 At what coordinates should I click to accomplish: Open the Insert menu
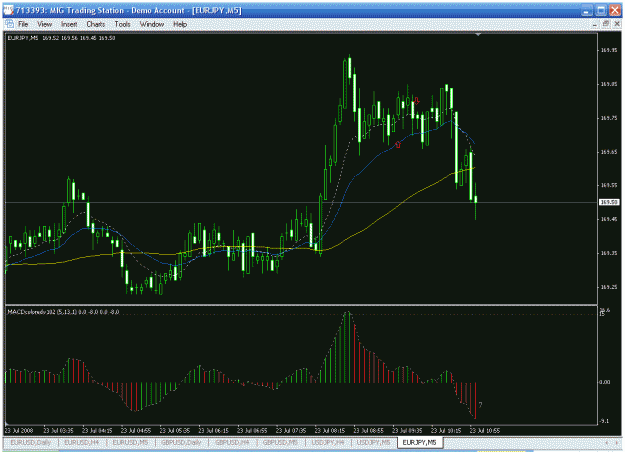pos(69,24)
